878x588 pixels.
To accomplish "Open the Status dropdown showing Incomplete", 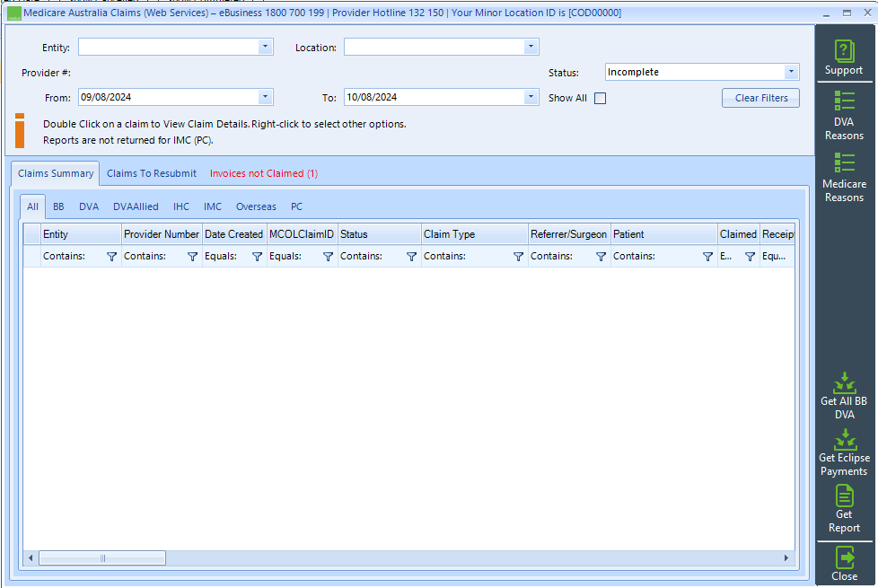I will click(x=791, y=72).
